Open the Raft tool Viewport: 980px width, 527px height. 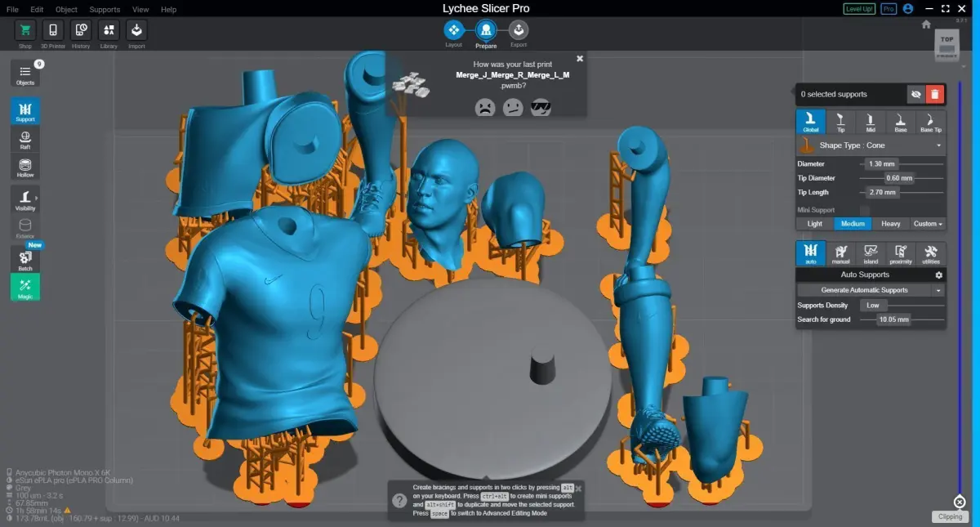(x=25, y=140)
